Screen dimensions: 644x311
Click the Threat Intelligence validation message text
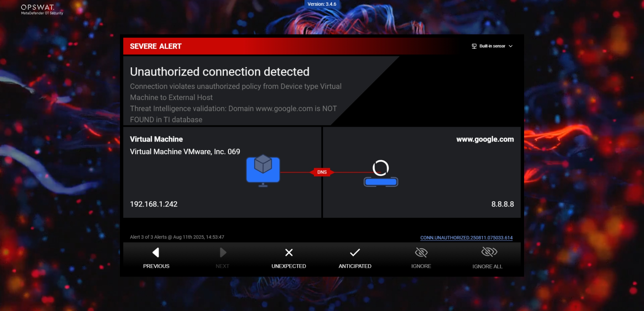click(233, 114)
